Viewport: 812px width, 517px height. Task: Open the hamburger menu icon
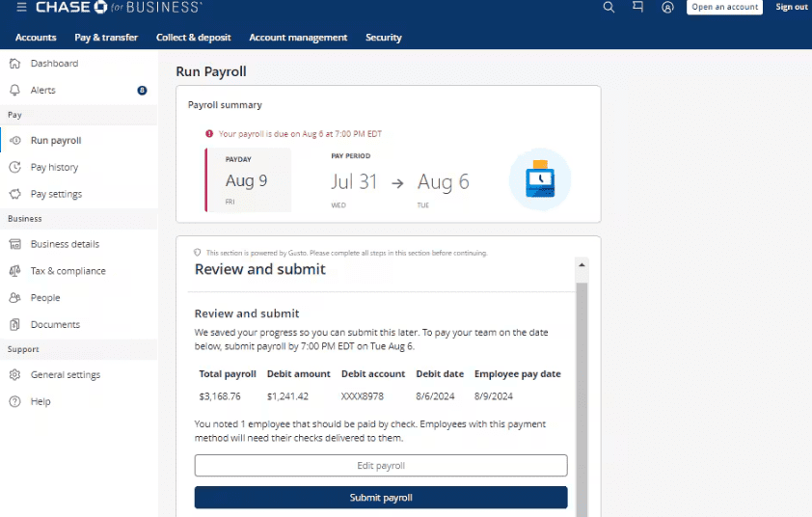[21, 7]
